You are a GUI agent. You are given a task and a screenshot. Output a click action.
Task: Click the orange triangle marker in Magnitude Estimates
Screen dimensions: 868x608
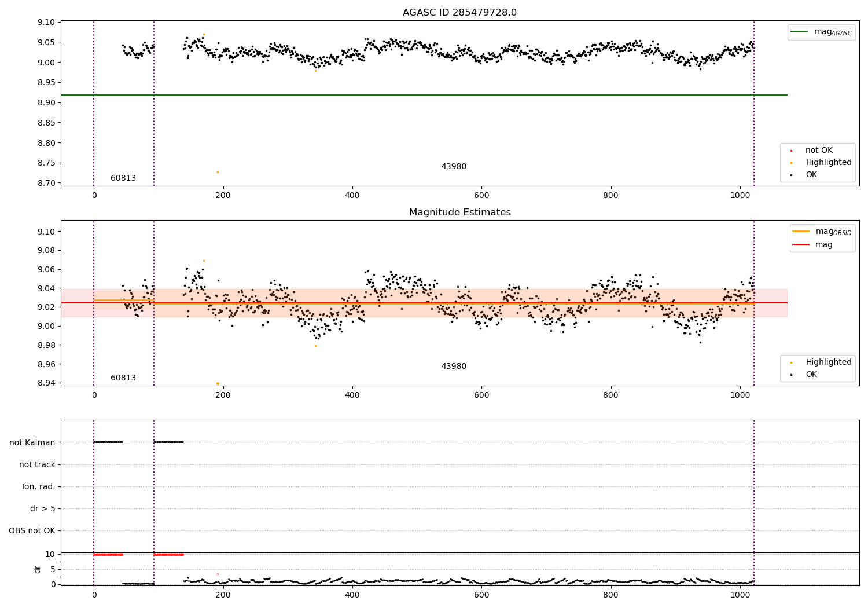[218, 384]
